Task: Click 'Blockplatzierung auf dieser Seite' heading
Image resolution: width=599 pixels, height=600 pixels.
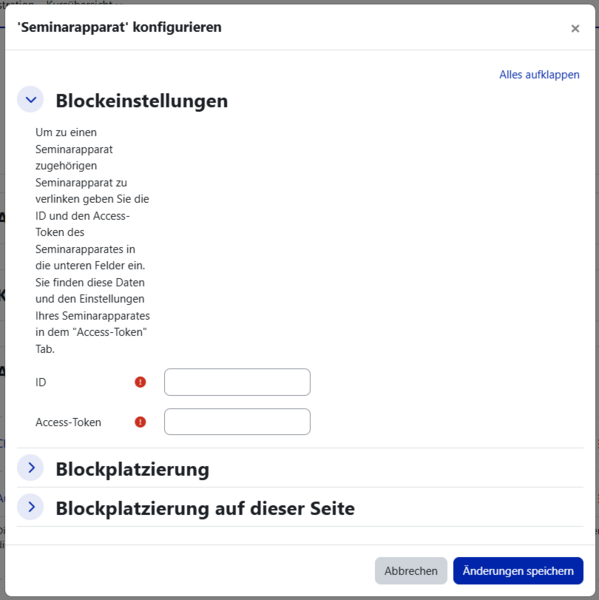Action: pos(205,509)
